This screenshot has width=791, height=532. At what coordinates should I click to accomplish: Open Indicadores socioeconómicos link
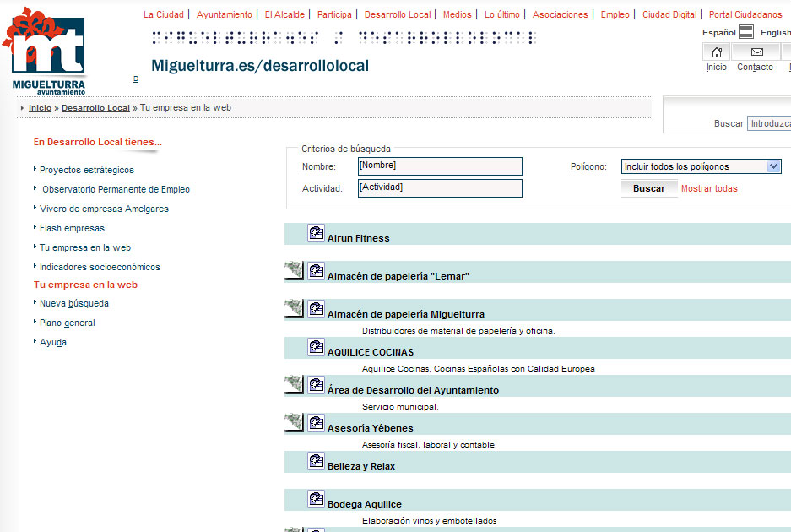pyautogui.click(x=100, y=267)
